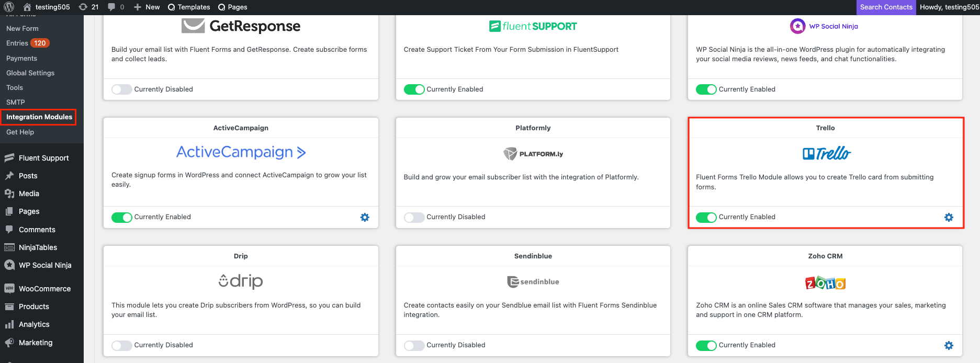Click the drip logo
Viewport: 980px width, 363px height.
click(241, 281)
